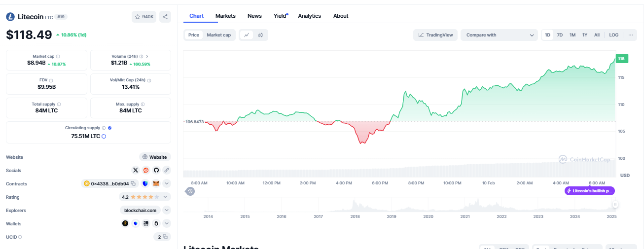
Task: Click the MetaMask fox icon
Action: tap(156, 184)
